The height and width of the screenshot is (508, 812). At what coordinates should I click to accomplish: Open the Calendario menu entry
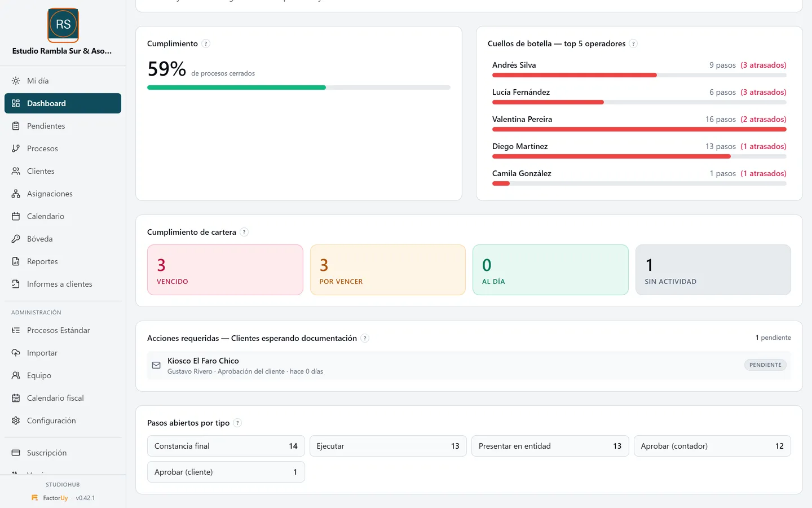point(63,216)
